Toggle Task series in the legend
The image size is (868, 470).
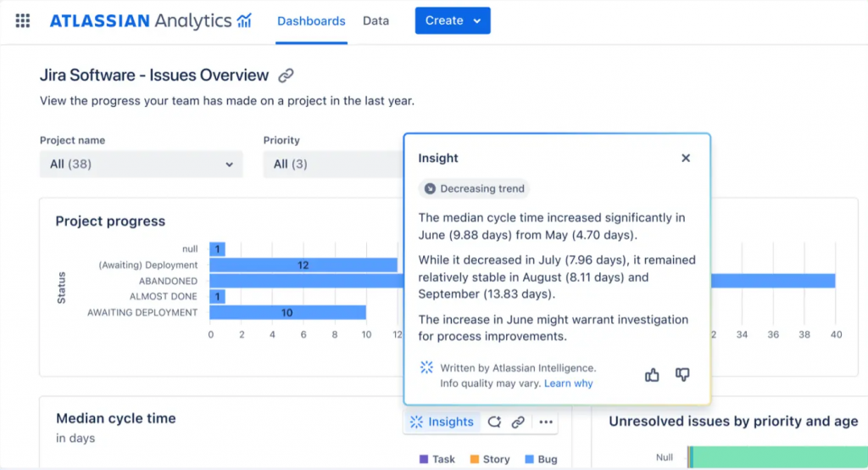tap(437, 460)
